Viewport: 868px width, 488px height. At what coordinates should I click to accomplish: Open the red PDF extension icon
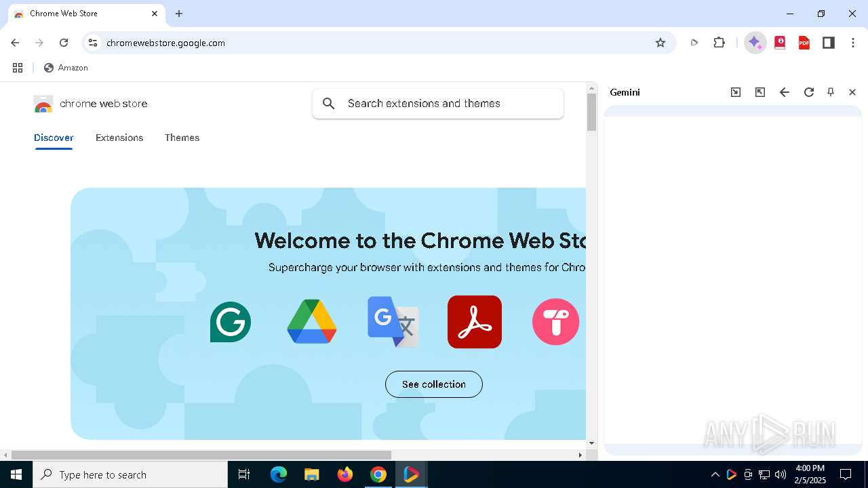click(x=804, y=43)
